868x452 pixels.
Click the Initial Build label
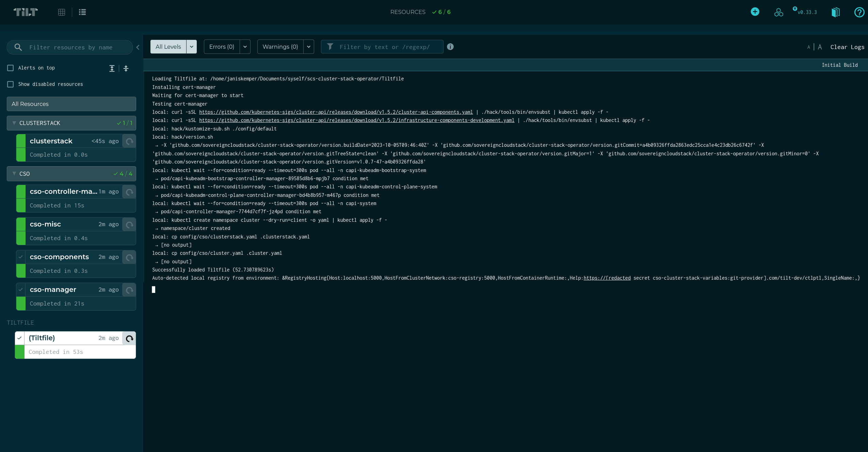point(840,65)
